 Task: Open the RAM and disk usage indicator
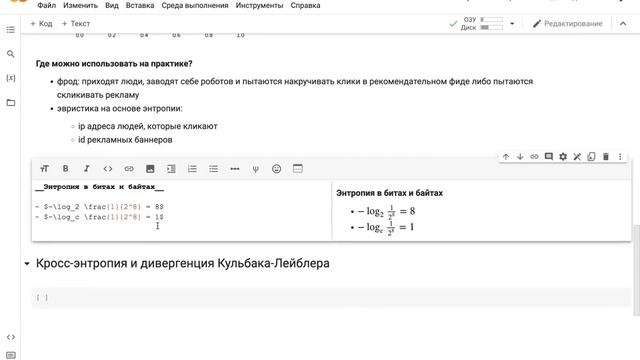(482, 24)
